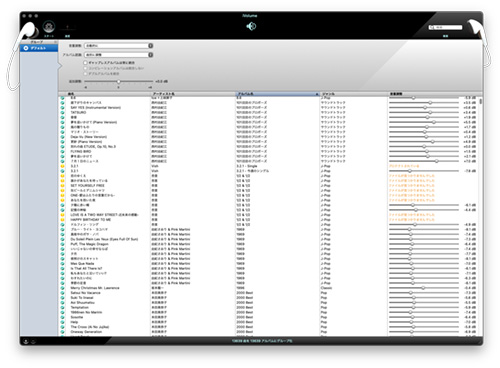Click the group header above the sidebar
500x368 pixels.
point(39,42)
